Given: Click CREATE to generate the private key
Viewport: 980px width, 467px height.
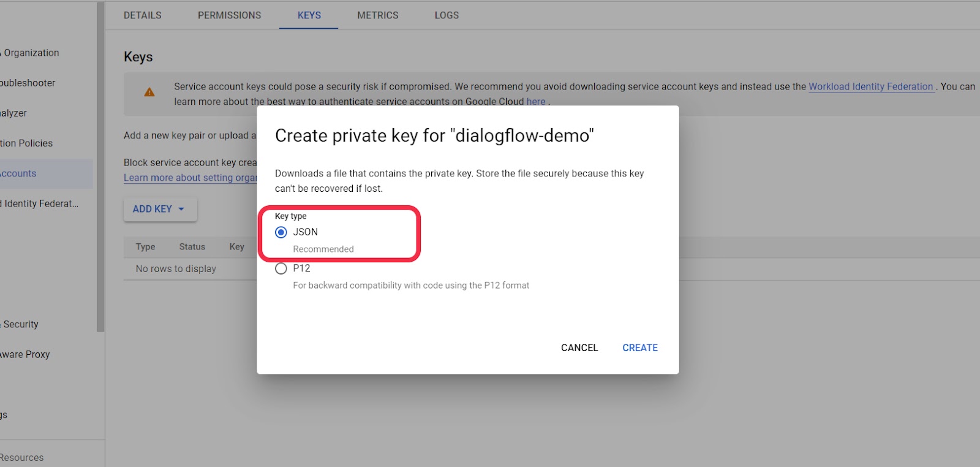Looking at the screenshot, I should tap(640, 347).
